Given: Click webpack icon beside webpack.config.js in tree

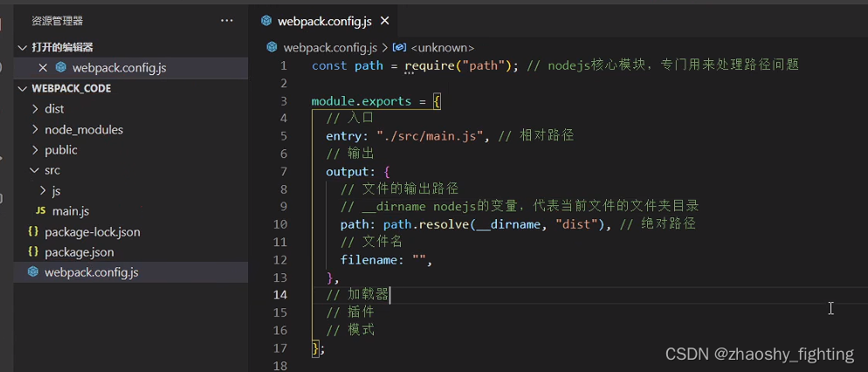Looking at the screenshot, I should click(x=33, y=272).
